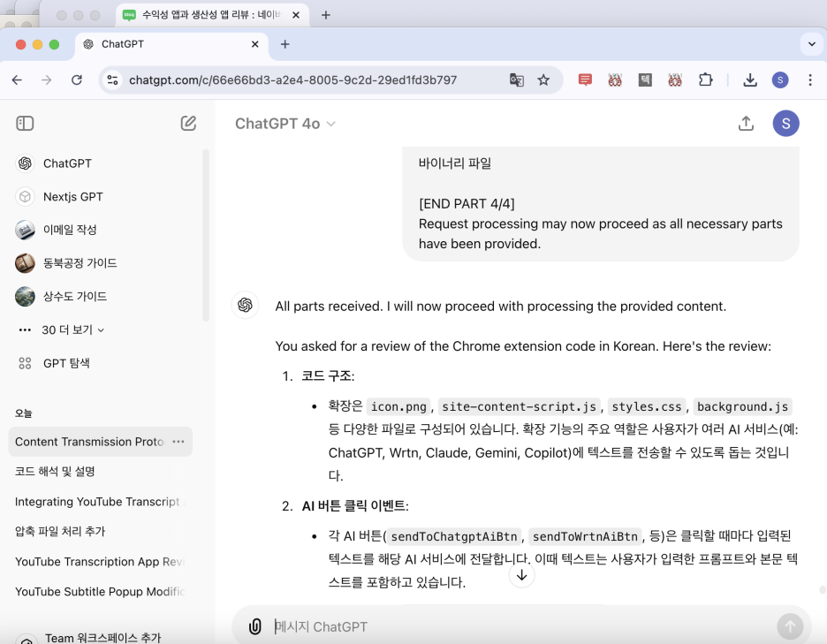Click the icon.png code snippet
The height and width of the screenshot is (644, 827).
398,406
